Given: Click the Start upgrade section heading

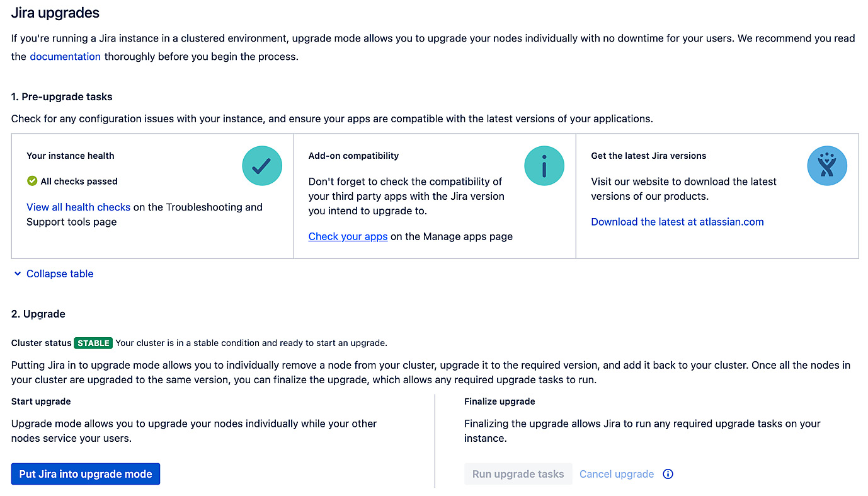Looking at the screenshot, I should pos(40,401).
